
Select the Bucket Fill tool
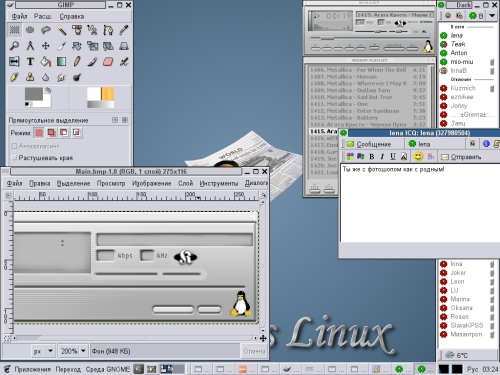[46, 62]
